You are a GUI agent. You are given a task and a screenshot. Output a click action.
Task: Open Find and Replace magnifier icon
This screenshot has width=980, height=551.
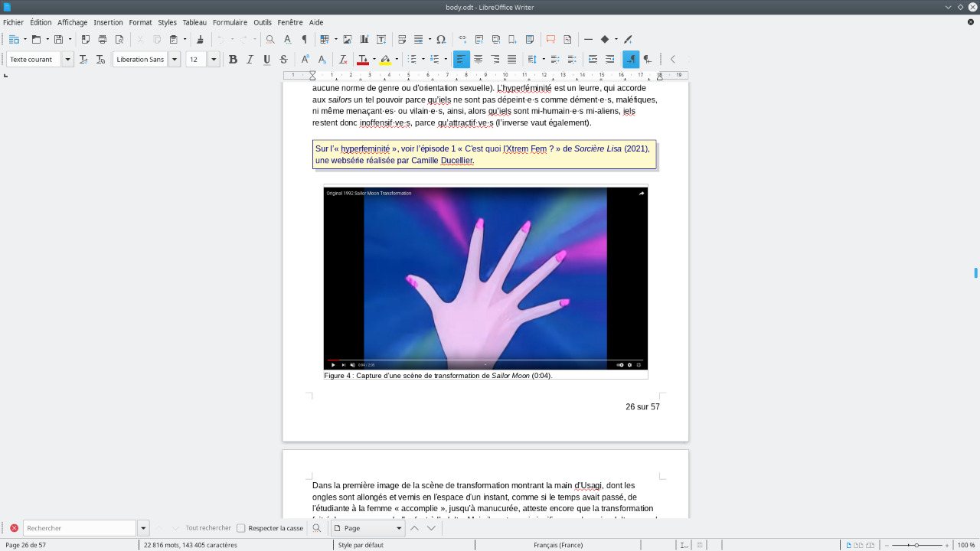point(270,39)
